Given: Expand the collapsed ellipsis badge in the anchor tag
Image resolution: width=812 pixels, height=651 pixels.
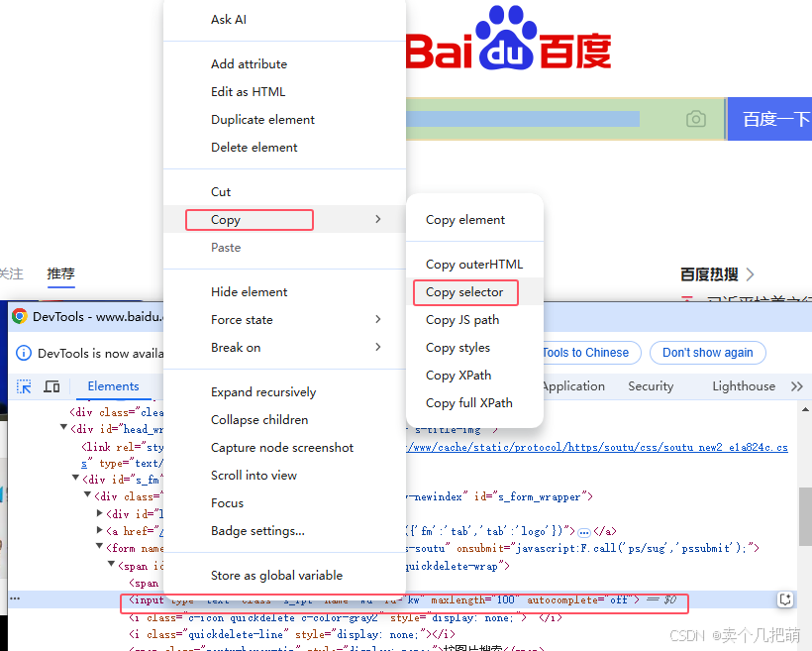Looking at the screenshot, I should coord(584,532).
